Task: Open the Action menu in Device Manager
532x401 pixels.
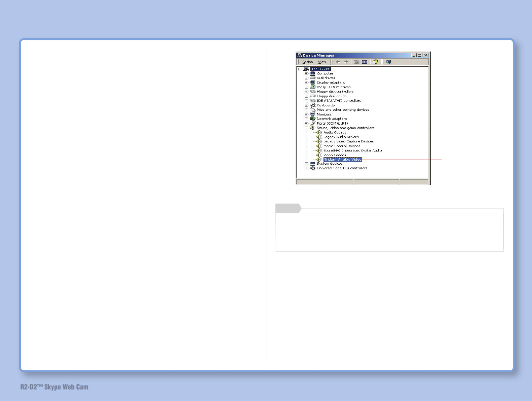Action: (x=307, y=62)
